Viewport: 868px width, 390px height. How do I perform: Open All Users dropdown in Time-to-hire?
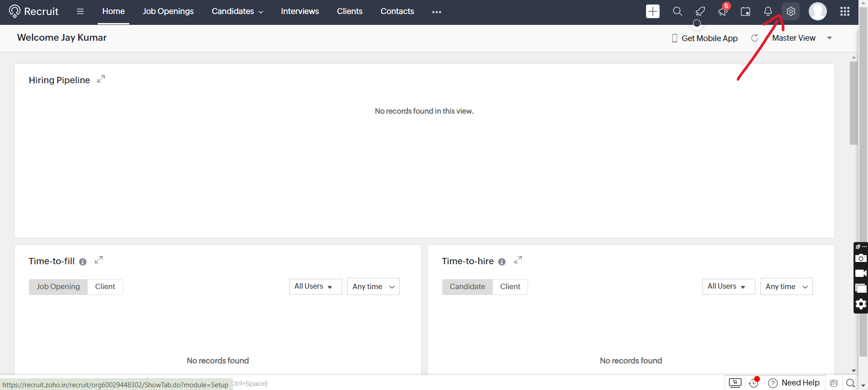point(729,286)
